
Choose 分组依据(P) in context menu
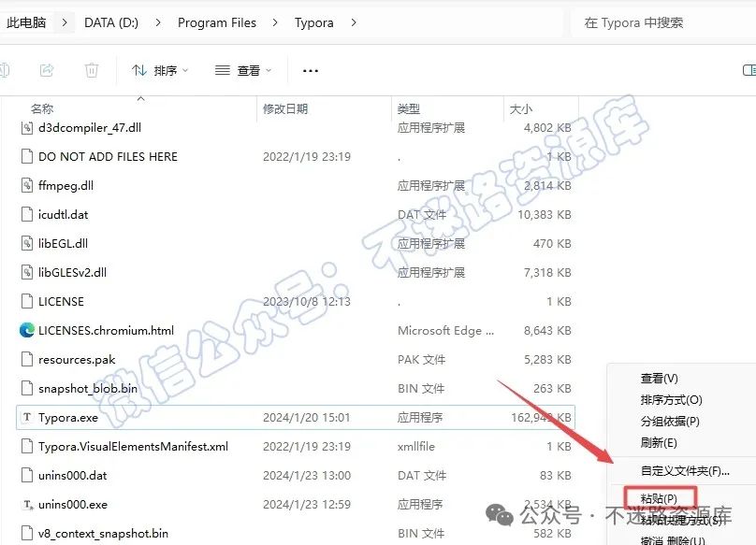(670, 422)
